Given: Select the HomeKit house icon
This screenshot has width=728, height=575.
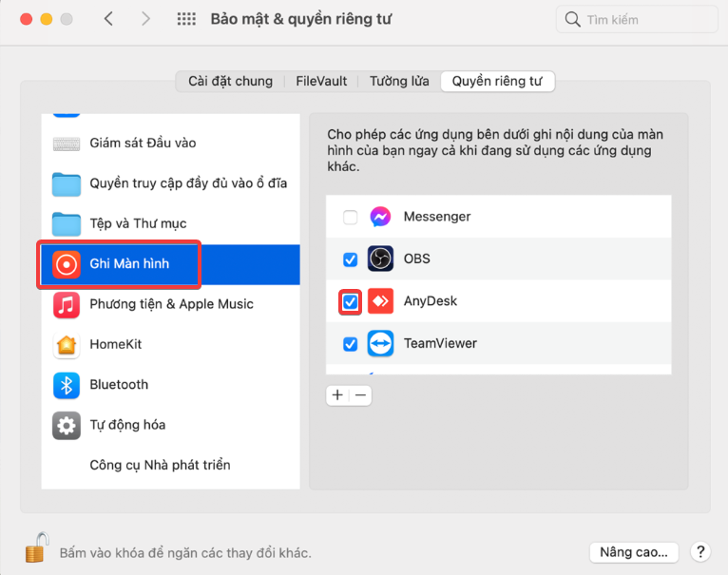Looking at the screenshot, I should (67, 344).
